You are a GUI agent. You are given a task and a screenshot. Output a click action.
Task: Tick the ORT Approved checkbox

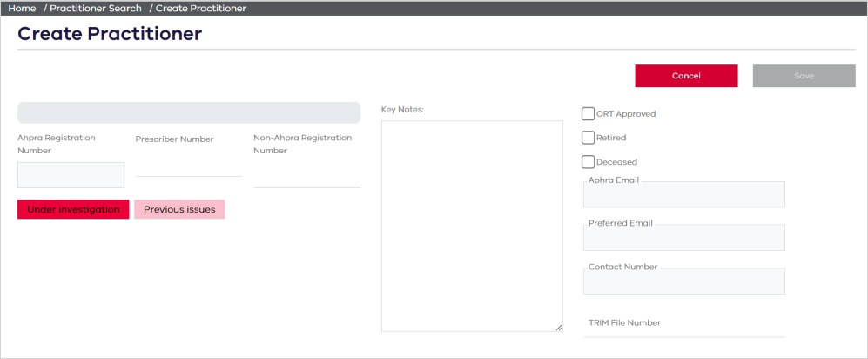click(x=588, y=113)
